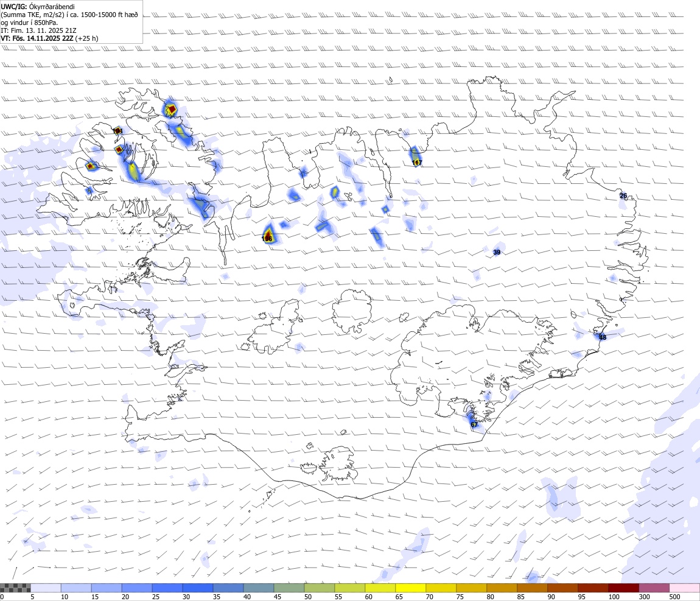Pick the 55–60 yellow-green legend swatch
The height and width of the screenshot is (601, 700).
tap(350, 588)
